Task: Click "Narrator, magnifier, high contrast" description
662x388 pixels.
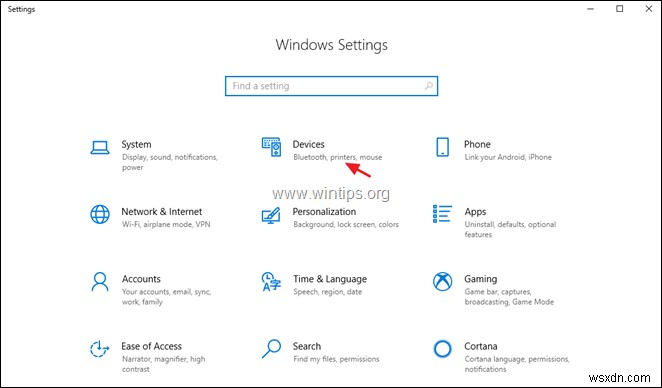Action: point(163,364)
